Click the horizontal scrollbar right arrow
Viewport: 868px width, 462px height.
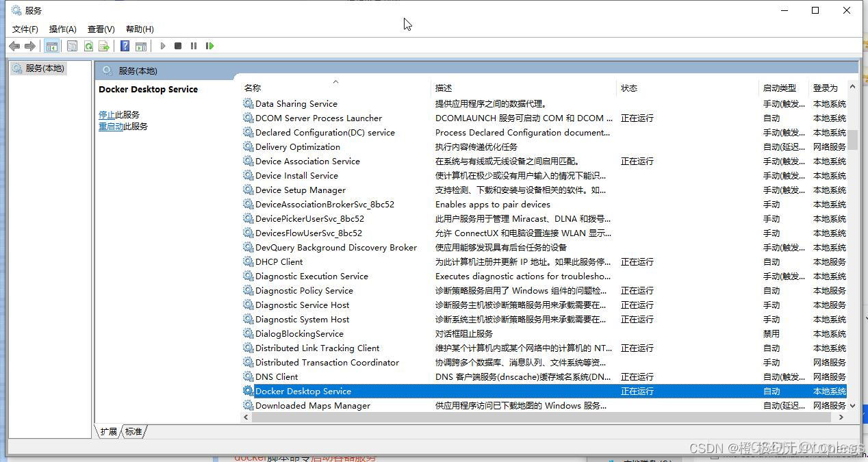[x=841, y=416]
